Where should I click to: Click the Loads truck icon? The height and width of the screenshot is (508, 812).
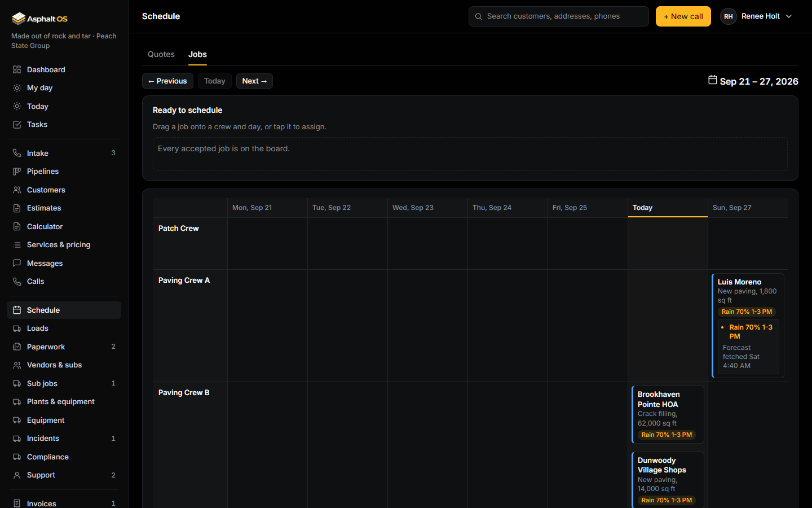[x=17, y=329]
